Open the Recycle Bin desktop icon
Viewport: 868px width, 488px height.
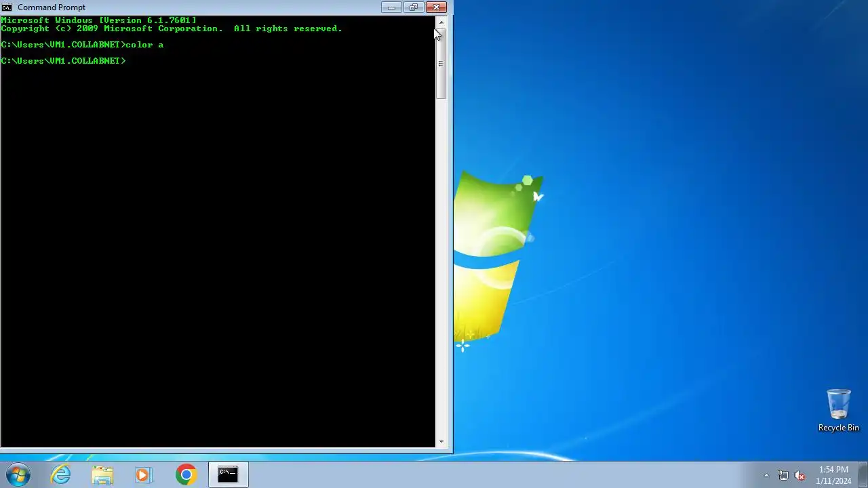coord(838,411)
